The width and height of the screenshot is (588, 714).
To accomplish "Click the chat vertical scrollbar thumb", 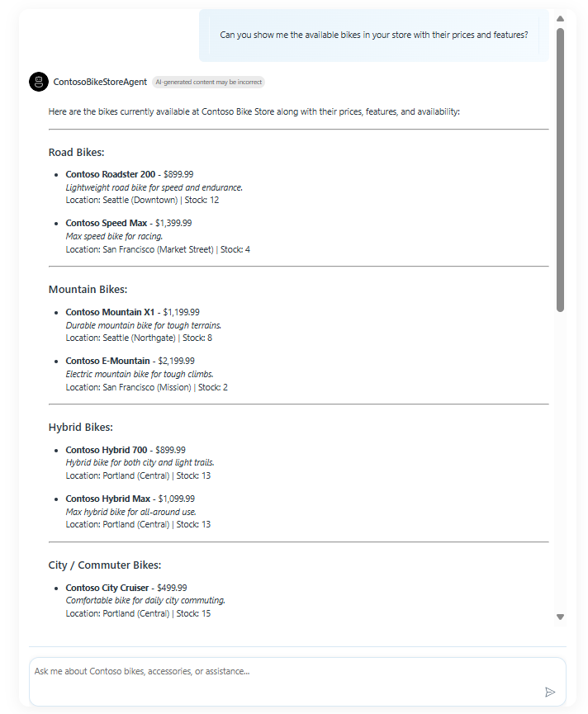I will pos(560,169).
